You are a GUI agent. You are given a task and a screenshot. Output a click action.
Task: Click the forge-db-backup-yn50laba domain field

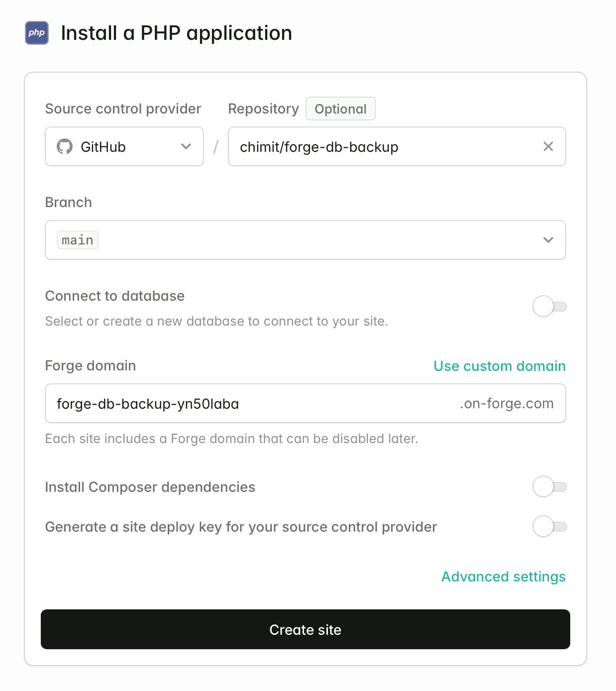click(x=199, y=403)
